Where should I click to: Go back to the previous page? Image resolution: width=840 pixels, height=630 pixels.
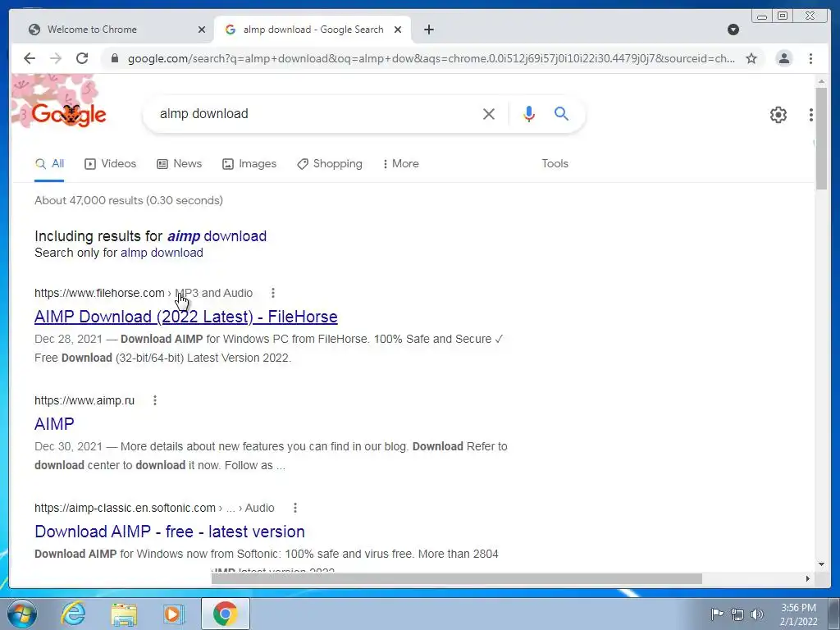(30, 58)
